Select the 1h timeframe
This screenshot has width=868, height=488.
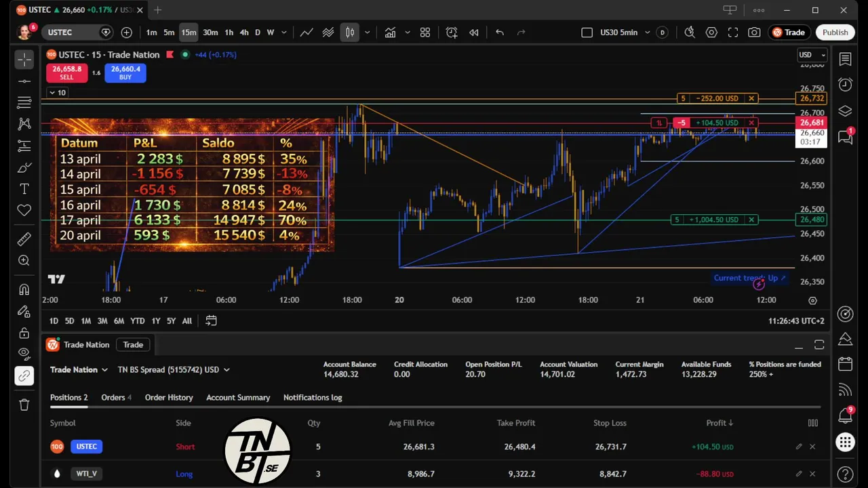229,33
